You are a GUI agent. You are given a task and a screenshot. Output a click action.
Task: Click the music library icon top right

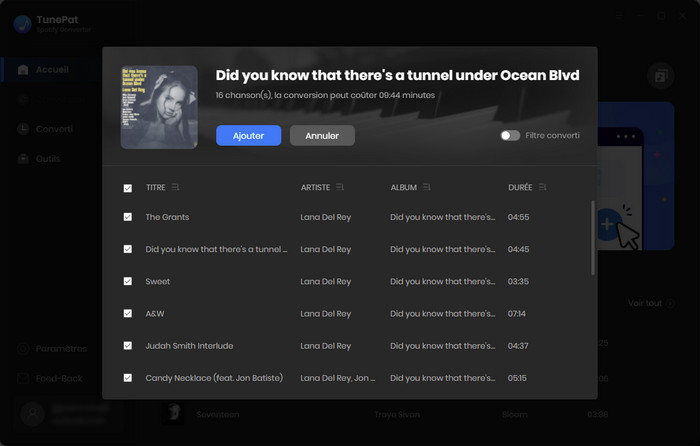pyautogui.click(x=660, y=76)
